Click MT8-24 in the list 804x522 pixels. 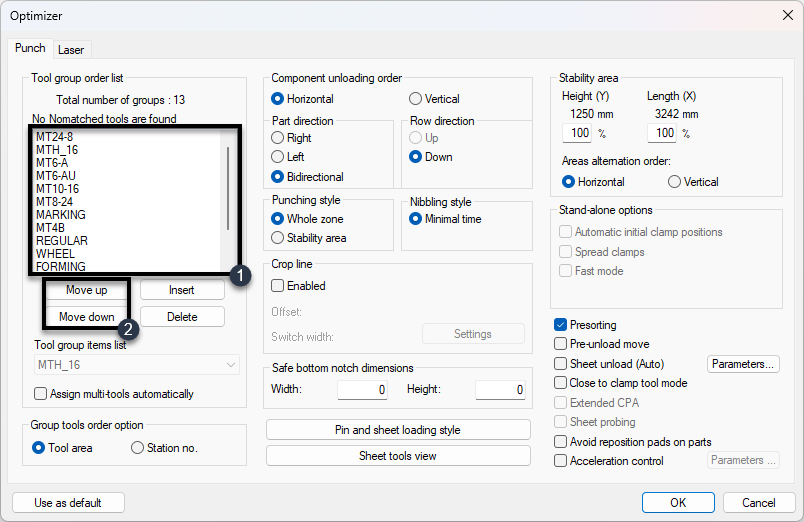click(54, 202)
